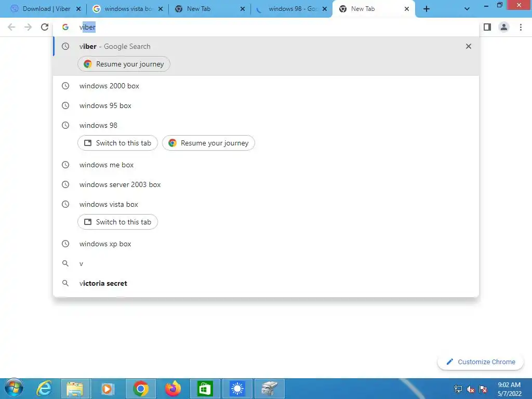Switch to the windows 98 Google tab

click(x=292, y=9)
